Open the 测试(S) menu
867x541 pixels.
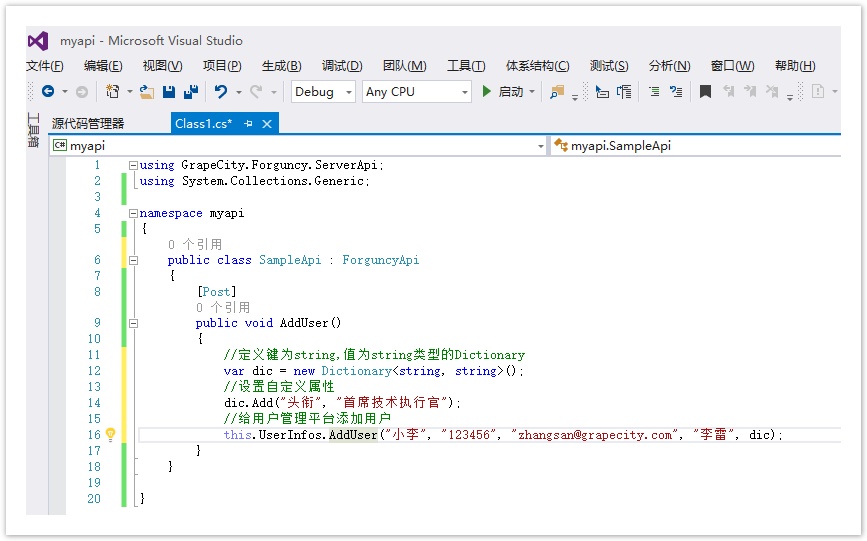point(609,66)
